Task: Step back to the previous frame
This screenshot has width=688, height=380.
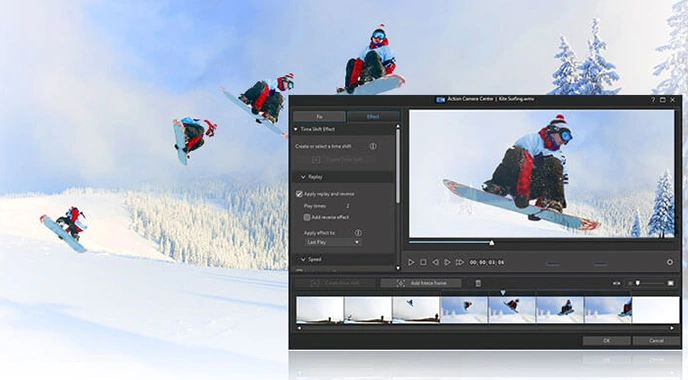Action: (435, 262)
